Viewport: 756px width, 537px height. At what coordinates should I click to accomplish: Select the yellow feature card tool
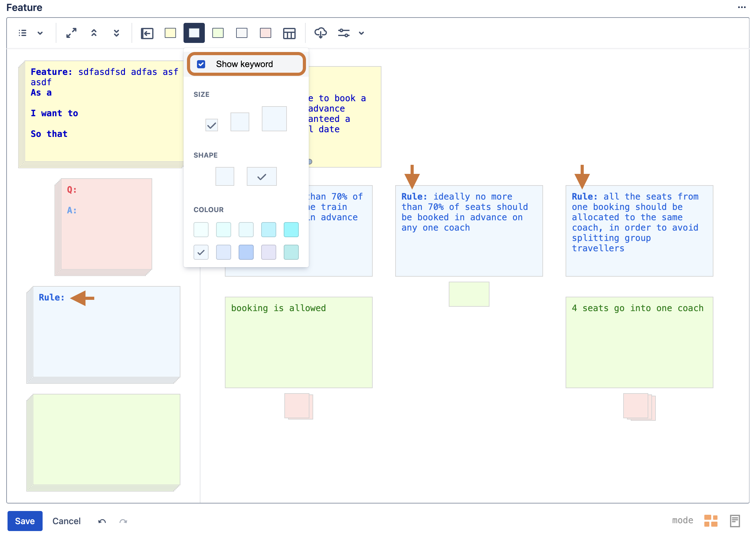coord(170,33)
